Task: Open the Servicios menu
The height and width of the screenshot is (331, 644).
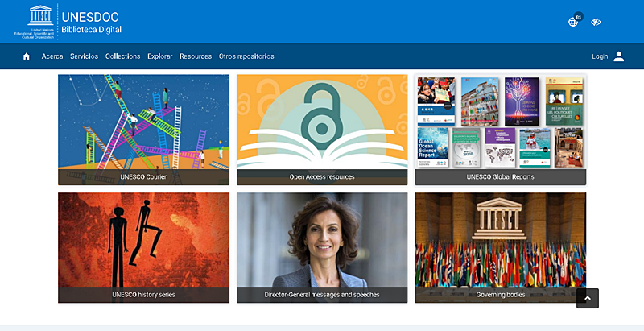Action: point(85,56)
